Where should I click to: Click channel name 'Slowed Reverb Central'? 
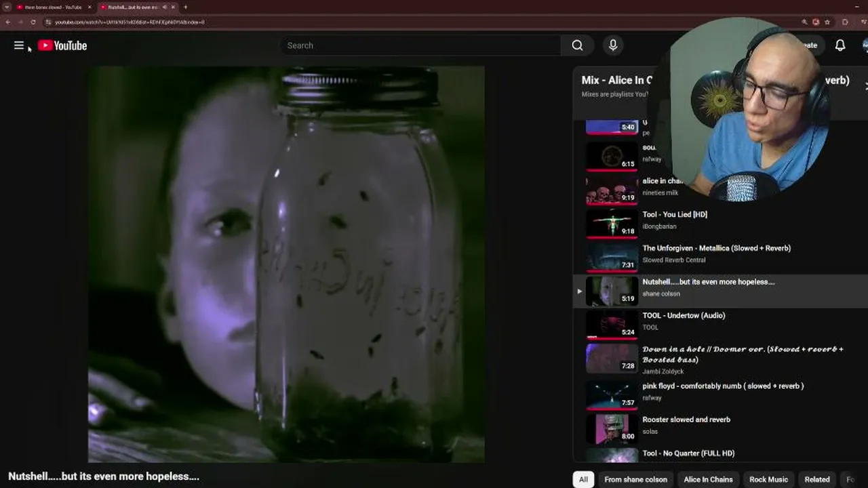click(x=674, y=260)
